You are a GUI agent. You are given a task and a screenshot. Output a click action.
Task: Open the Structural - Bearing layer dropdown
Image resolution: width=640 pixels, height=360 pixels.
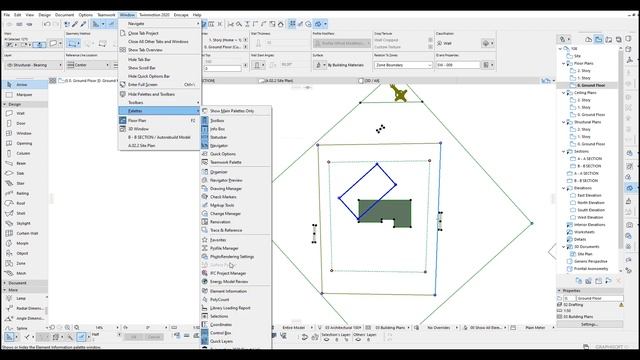click(x=33, y=65)
